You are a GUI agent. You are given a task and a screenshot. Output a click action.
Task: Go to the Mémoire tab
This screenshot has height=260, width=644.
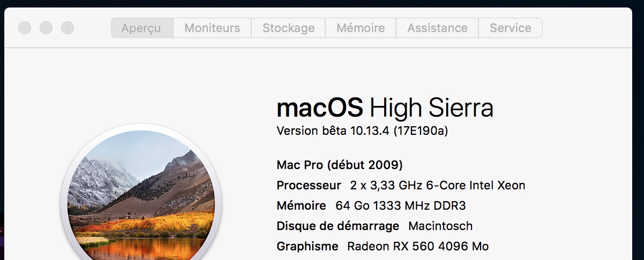coord(361,28)
